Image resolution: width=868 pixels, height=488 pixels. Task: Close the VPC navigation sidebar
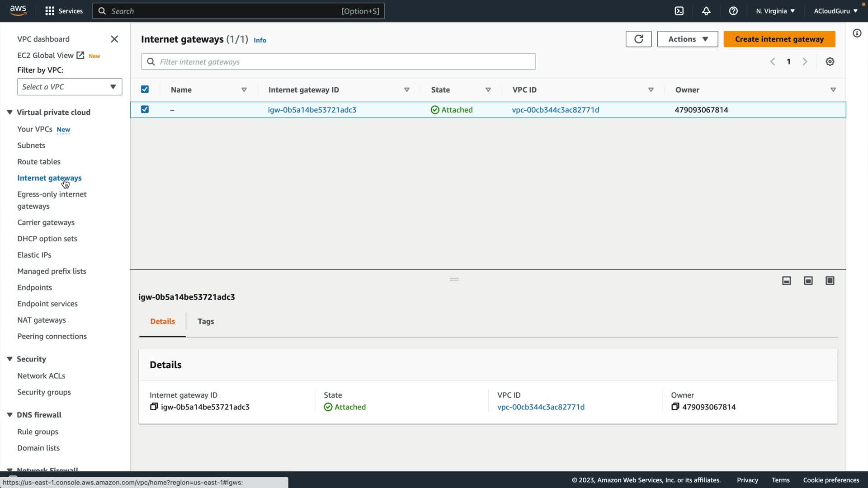(x=114, y=39)
